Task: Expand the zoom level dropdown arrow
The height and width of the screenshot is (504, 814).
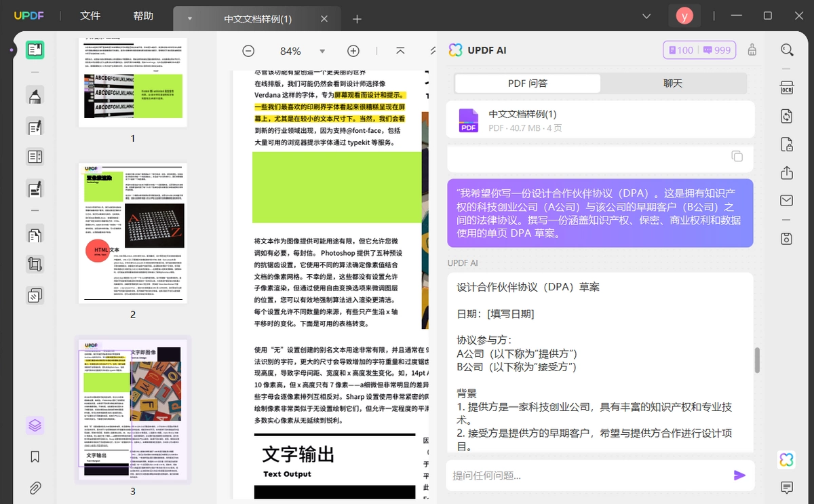Action: click(322, 51)
